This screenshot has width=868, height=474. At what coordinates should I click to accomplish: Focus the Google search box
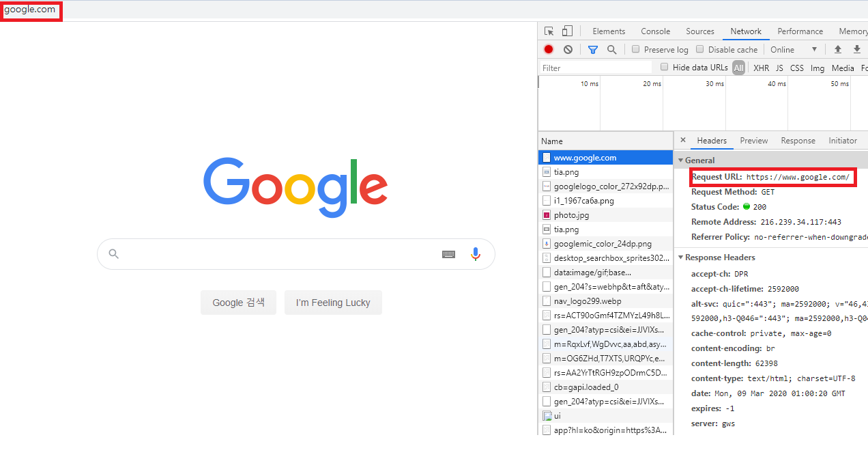295,254
